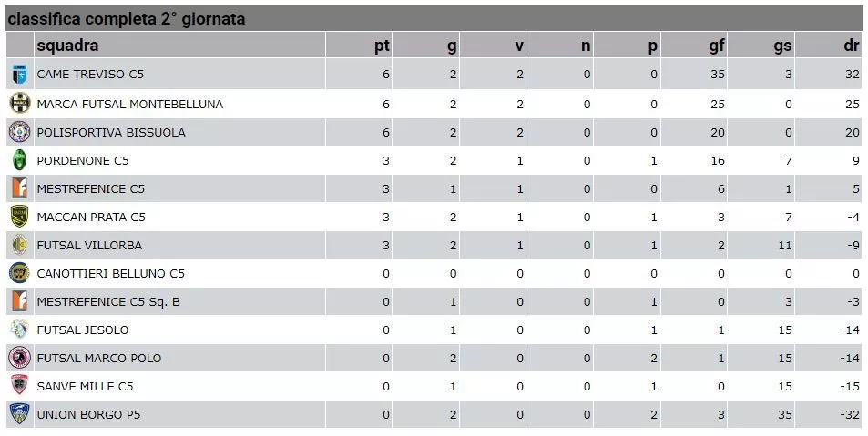Select the Polisportiva Bissuola team badge

point(19,132)
